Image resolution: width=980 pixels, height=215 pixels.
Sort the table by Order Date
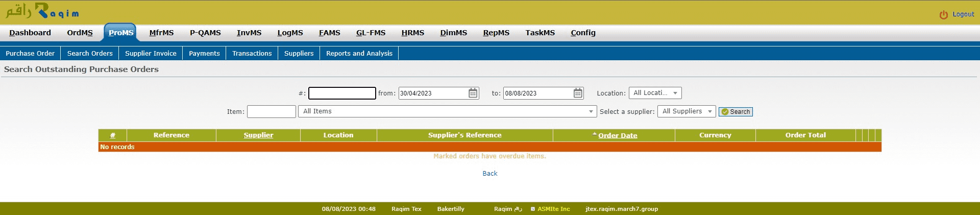pyautogui.click(x=617, y=135)
